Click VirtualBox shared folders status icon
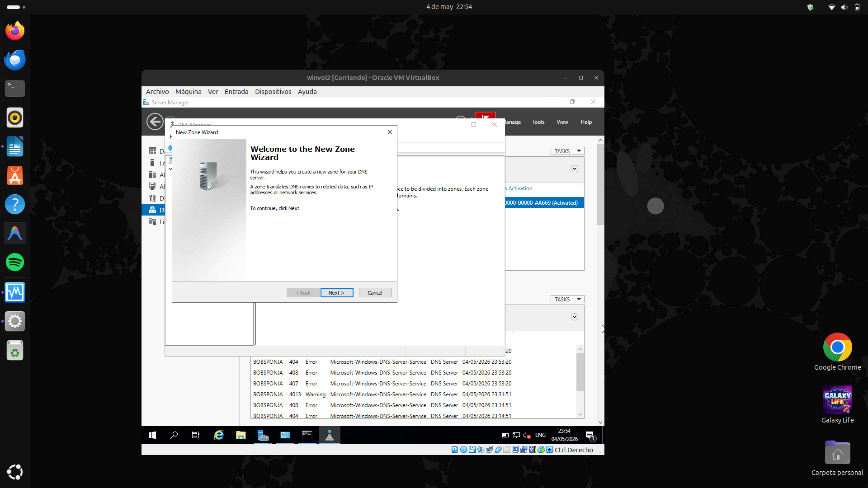Screen dimensions: 868x488 click(x=507, y=450)
